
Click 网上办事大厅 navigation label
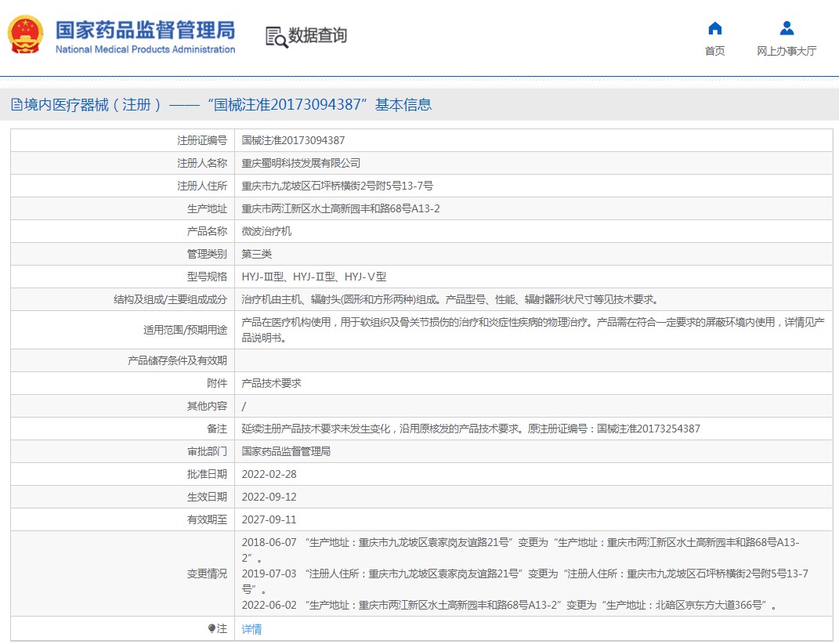787,51
